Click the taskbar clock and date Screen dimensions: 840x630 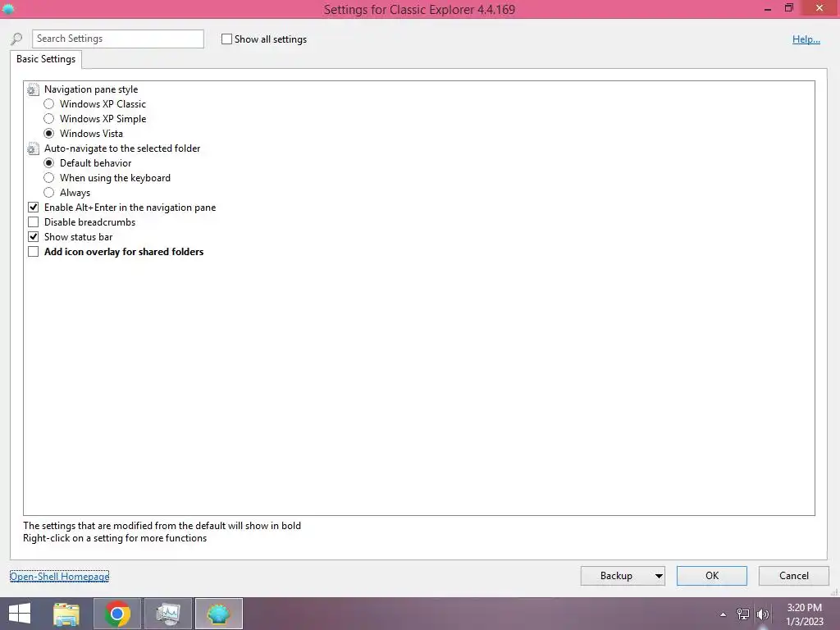click(x=805, y=614)
